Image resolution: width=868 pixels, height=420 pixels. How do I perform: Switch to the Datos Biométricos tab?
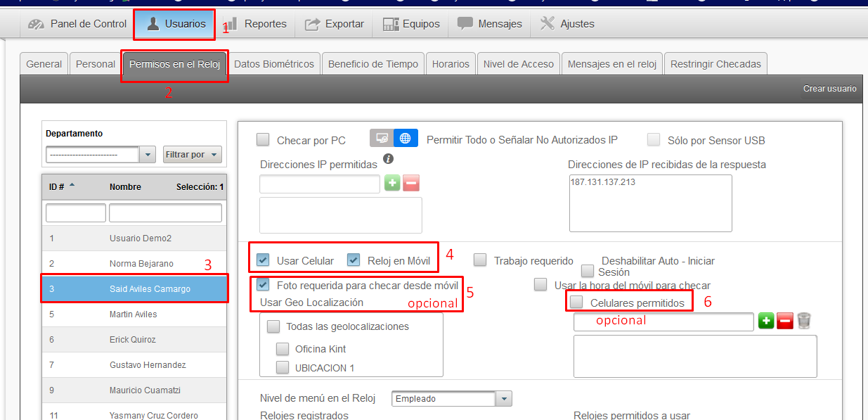point(274,64)
